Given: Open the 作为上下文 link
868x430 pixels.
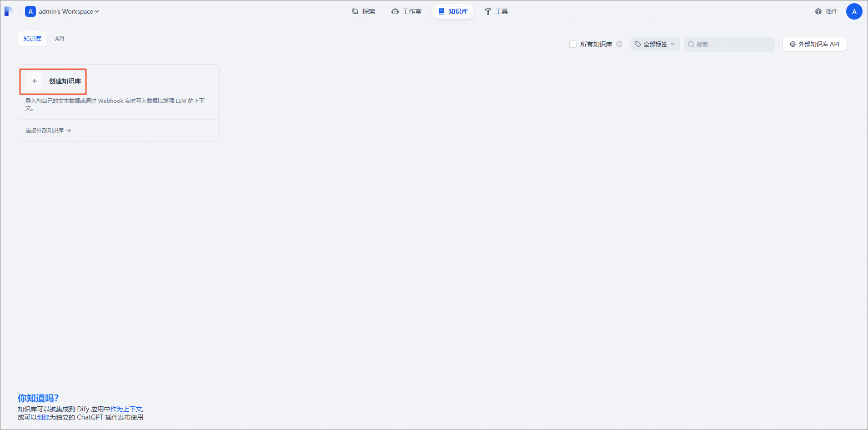Looking at the screenshot, I should 126,409.
